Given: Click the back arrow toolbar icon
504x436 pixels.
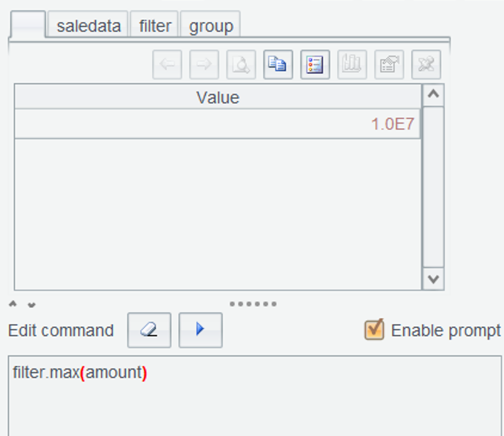Looking at the screenshot, I should 167,65.
